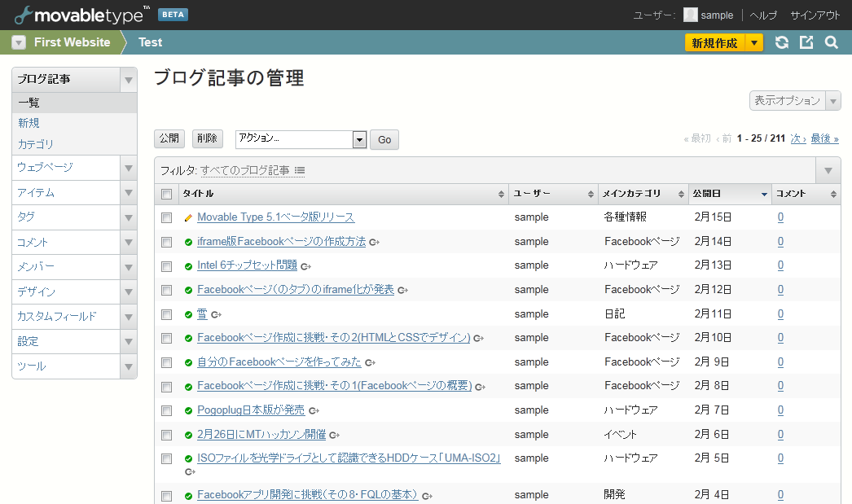Click the サインアウト link

click(x=815, y=15)
